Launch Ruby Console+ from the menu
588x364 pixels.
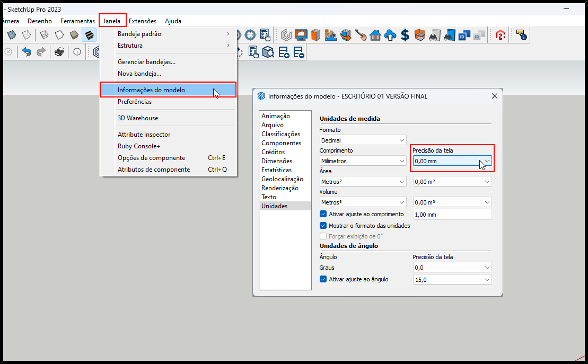168,146
